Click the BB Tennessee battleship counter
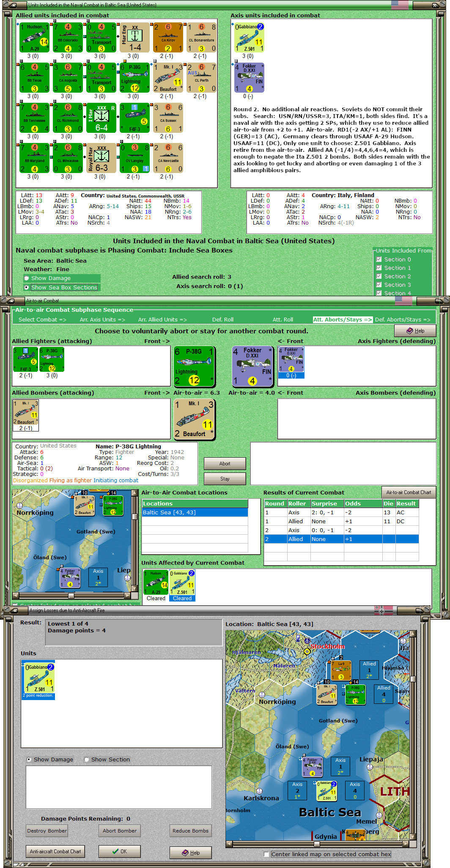Image resolution: width=450 pixels, height=868 pixels. pos(35,118)
